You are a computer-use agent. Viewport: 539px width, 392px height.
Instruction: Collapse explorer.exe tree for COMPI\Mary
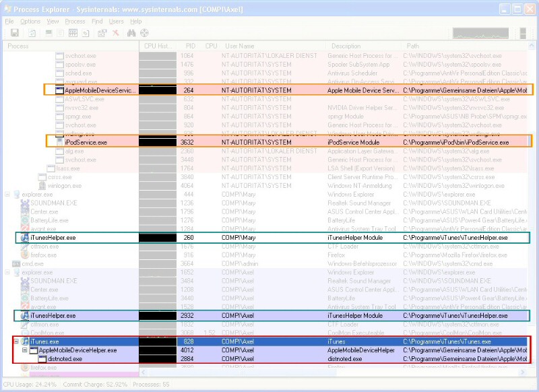tap(7, 195)
